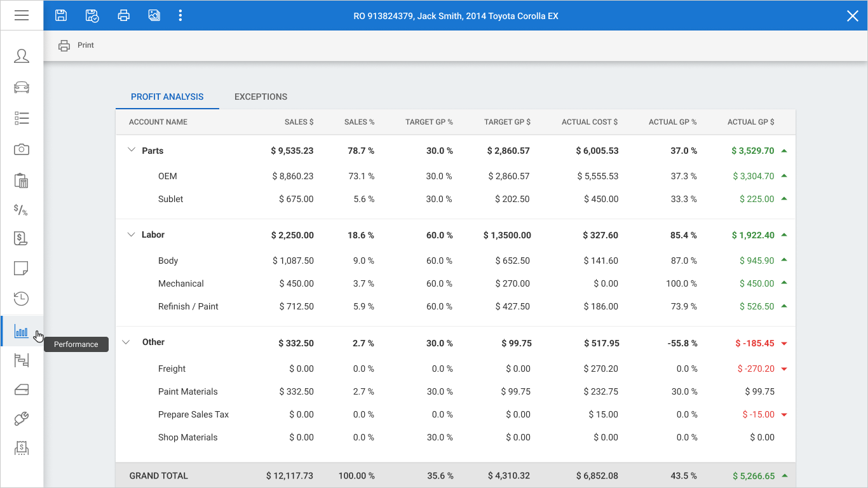The width and height of the screenshot is (868, 488).
Task: Switch to the Profit Analysis tab
Action: (x=167, y=97)
